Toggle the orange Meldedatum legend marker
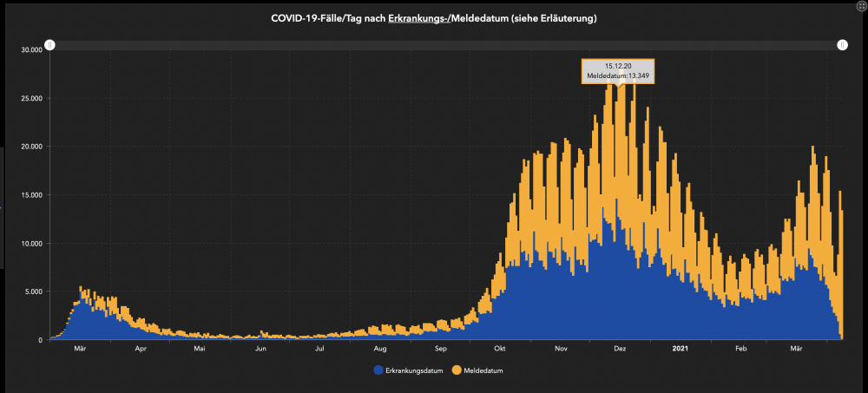Viewport: 868px width, 393px height. pos(457,370)
